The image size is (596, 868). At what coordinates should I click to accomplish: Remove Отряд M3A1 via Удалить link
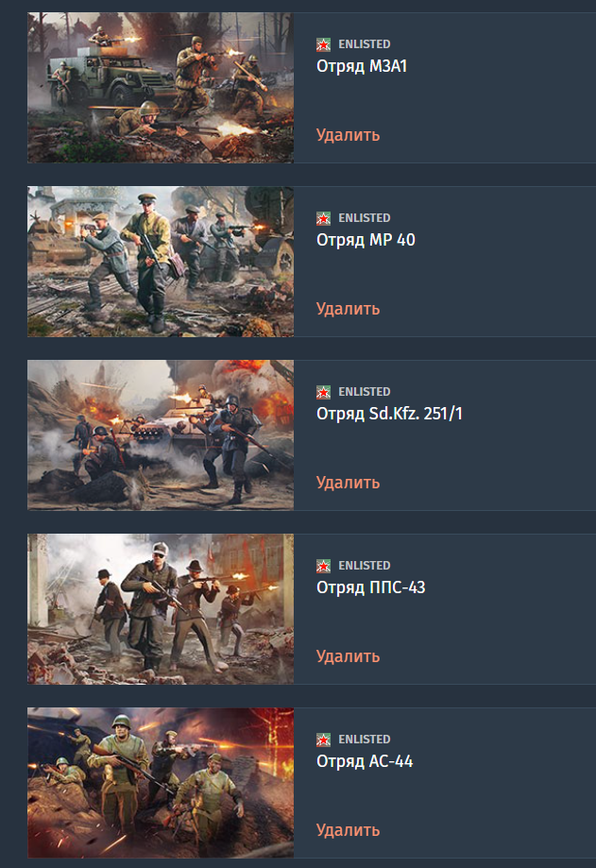pyautogui.click(x=349, y=135)
